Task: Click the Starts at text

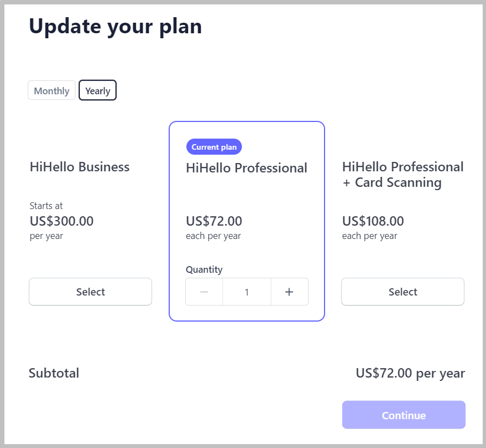Action: click(46, 206)
